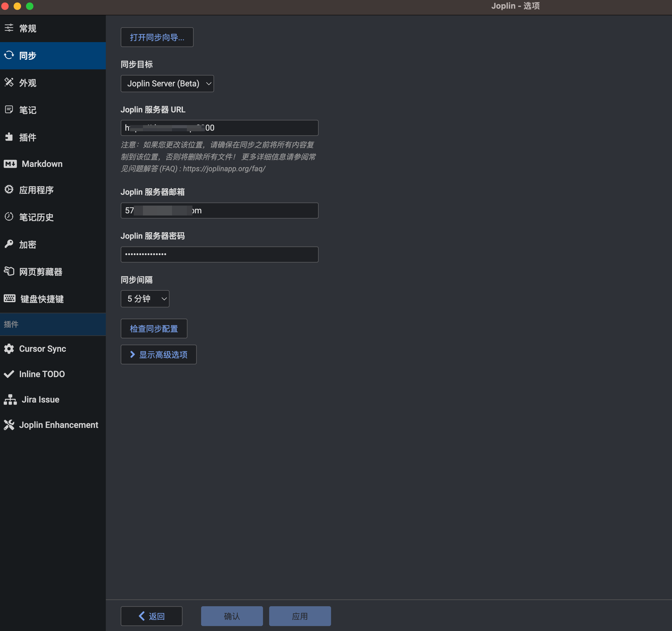The width and height of the screenshot is (672, 631).
Task: Click the gear icon beside Cursor Sync
Action: (9, 349)
